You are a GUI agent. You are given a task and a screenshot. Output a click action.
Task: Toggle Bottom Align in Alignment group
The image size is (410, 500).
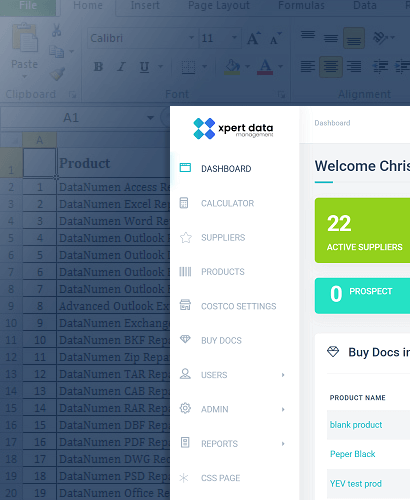tap(354, 38)
